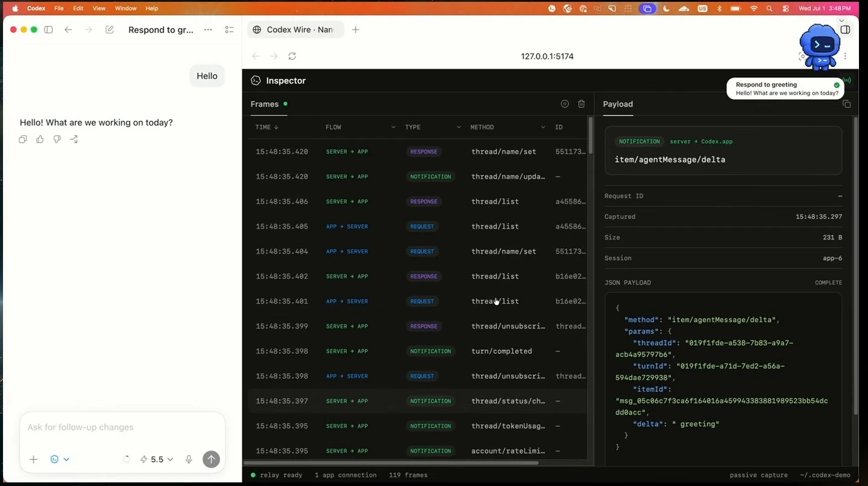This screenshot has width=868, height=486.
Task: Toggle the right side panel icon
Action: tap(845, 30)
